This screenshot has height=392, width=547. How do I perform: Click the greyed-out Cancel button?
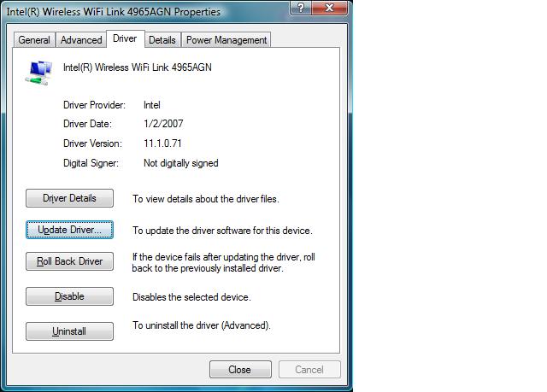tap(309, 369)
